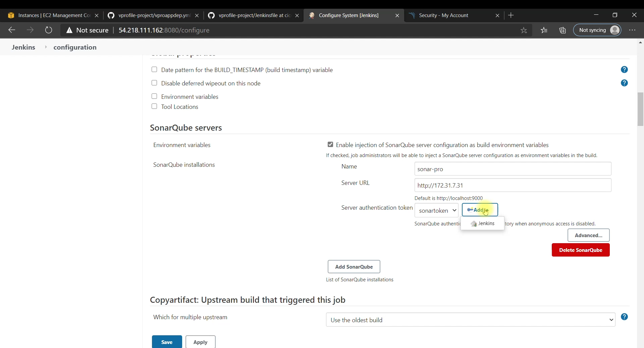Click the browser address bar URL
Screen dimensions: 644x348
point(164,30)
